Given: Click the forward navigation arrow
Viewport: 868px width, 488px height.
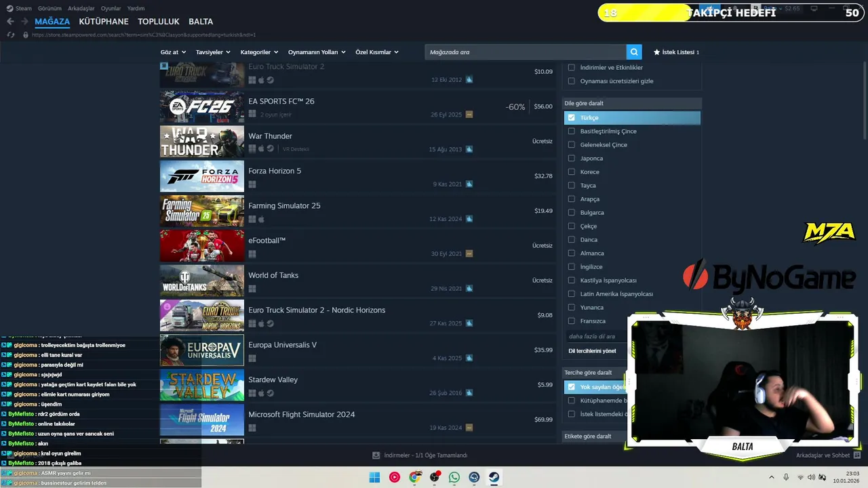Looking at the screenshot, I should [x=24, y=22].
